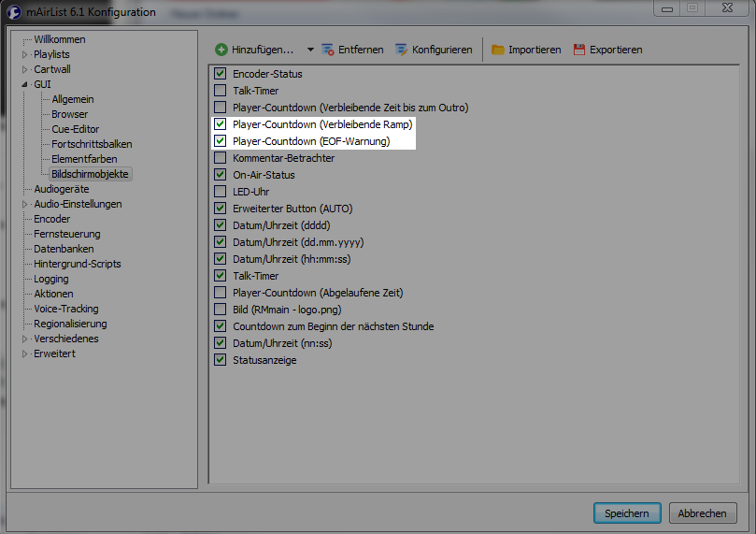Screen dimensions: 756x534
Task: Uncheck the Encoder-Status checkbox
Action: [221, 73]
